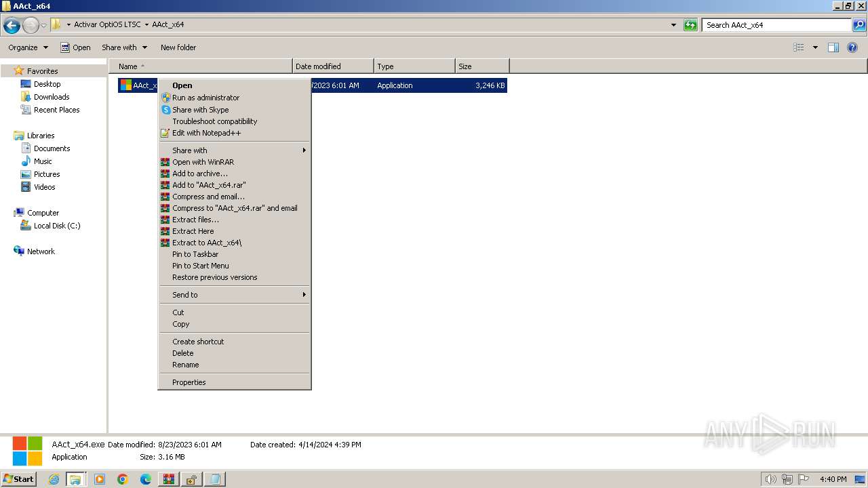The height and width of the screenshot is (488, 868).
Task: Click the large AAct_x64.exe details pane icon
Action: coord(27,451)
